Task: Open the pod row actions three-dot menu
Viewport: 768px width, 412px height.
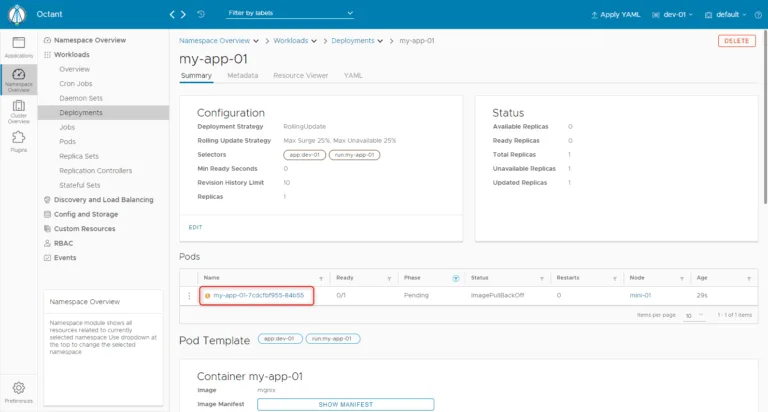Action: pyautogui.click(x=189, y=295)
